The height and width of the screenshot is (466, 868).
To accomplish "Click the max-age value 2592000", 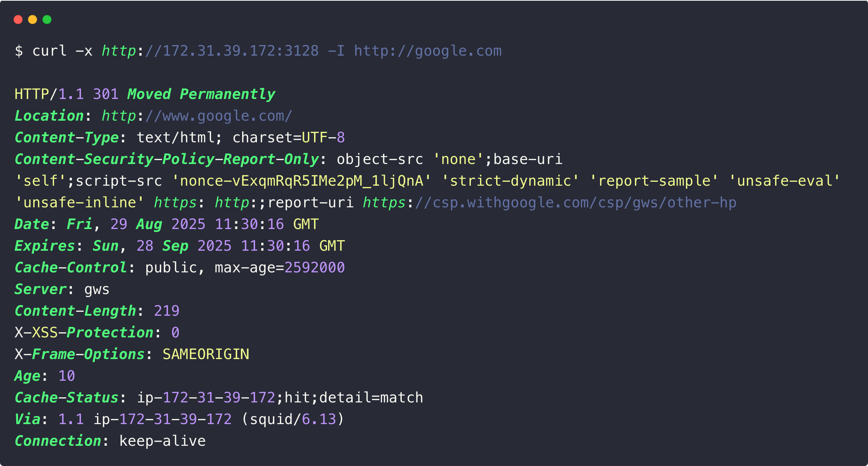I will point(314,268).
